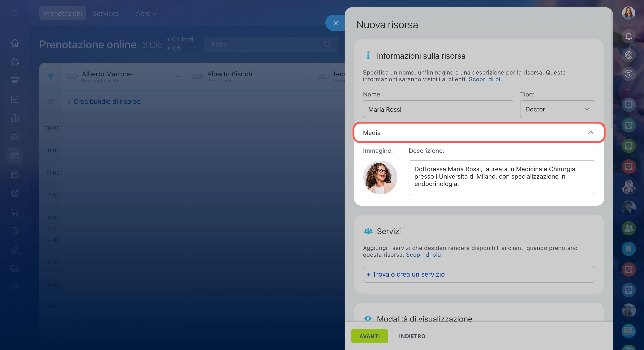Expand the Services menu dropdown
This screenshot has width=644, height=350.
tap(109, 13)
